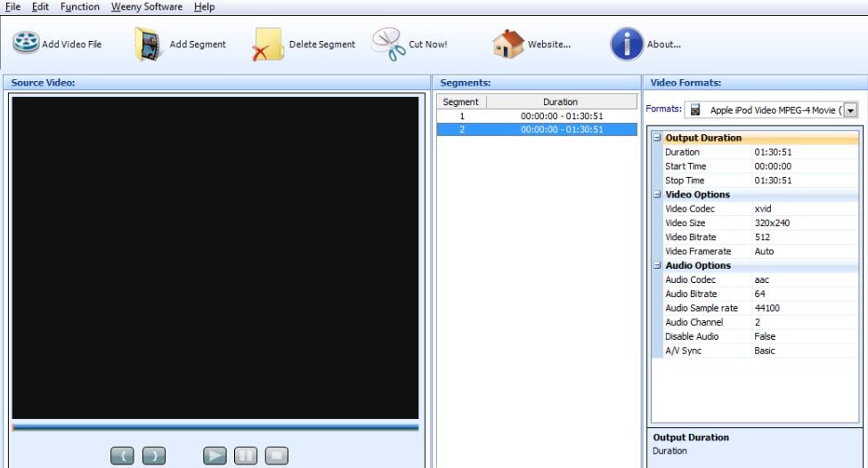Click the Audio Sample rate property name
This screenshot has height=468, width=868.
pyautogui.click(x=702, y=308)
